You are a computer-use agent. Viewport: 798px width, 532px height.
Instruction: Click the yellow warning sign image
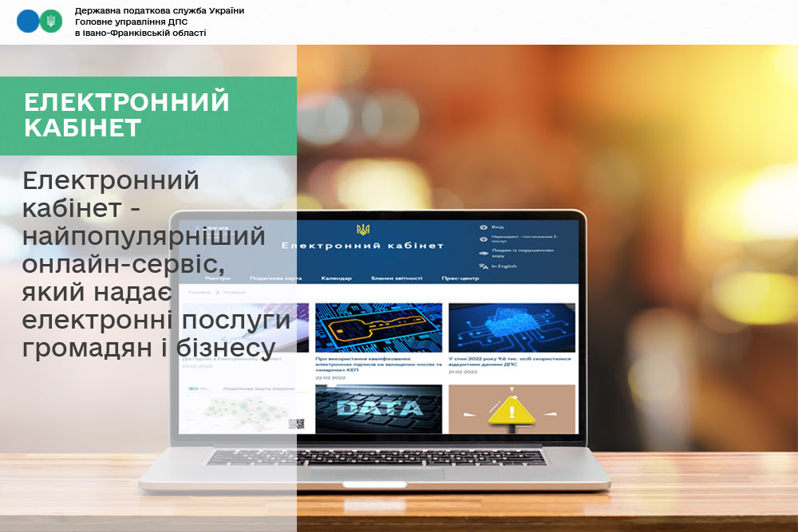[x=512, y=409]
